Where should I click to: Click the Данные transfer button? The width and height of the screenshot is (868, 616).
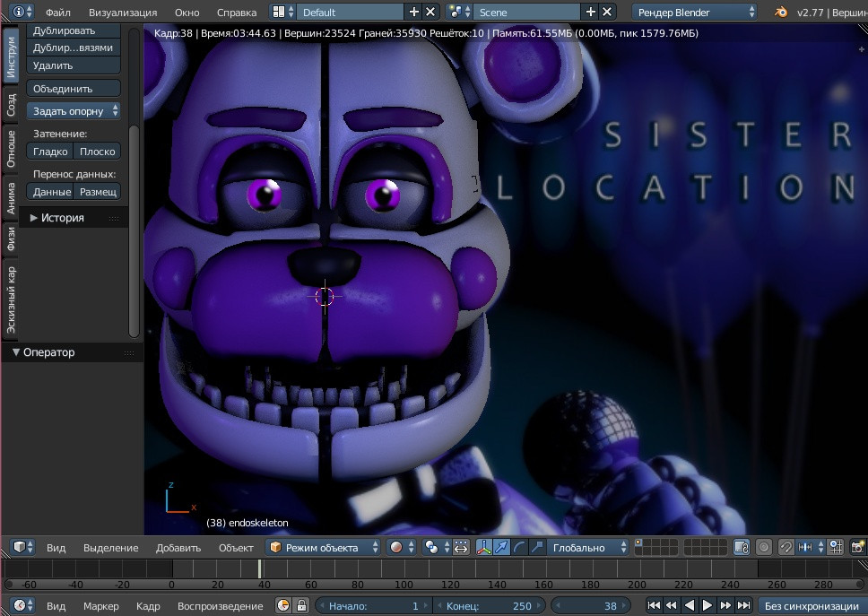point(50,192)
